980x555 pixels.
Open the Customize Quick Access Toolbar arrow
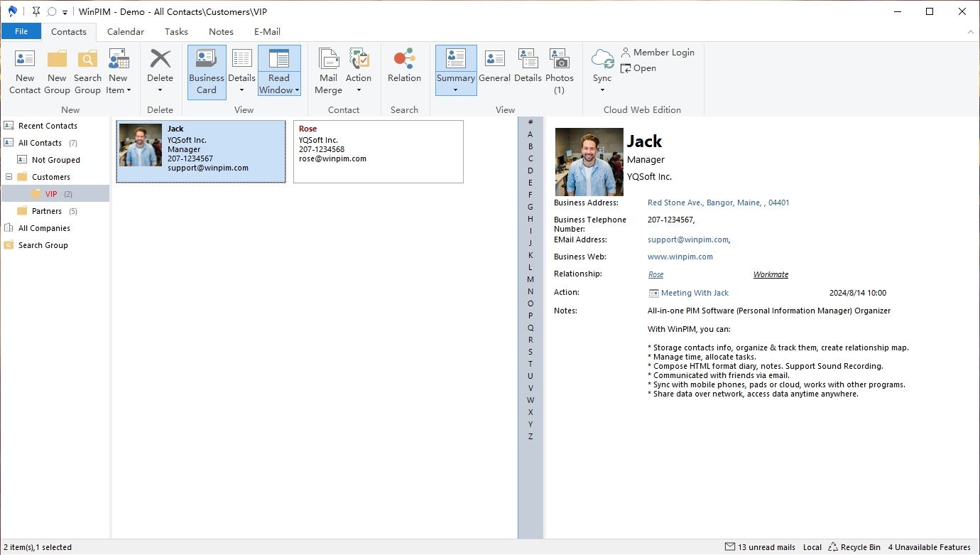coord(65,12)
